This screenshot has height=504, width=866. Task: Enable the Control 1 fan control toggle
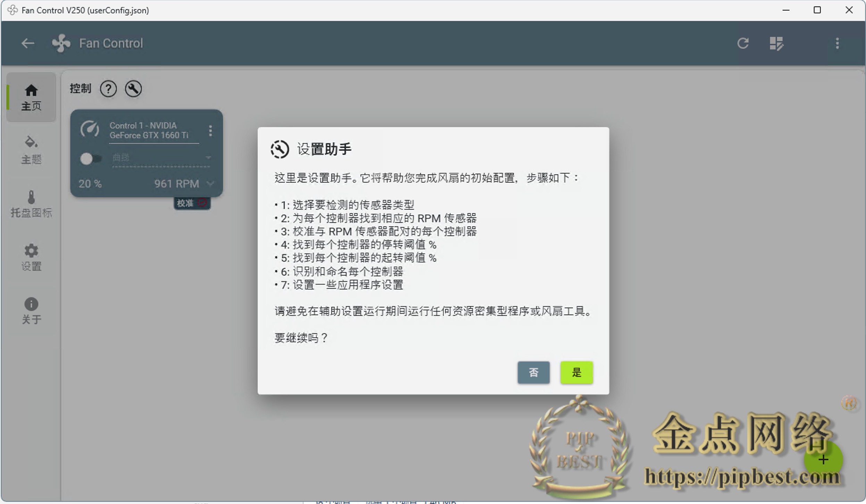point(90,158)
